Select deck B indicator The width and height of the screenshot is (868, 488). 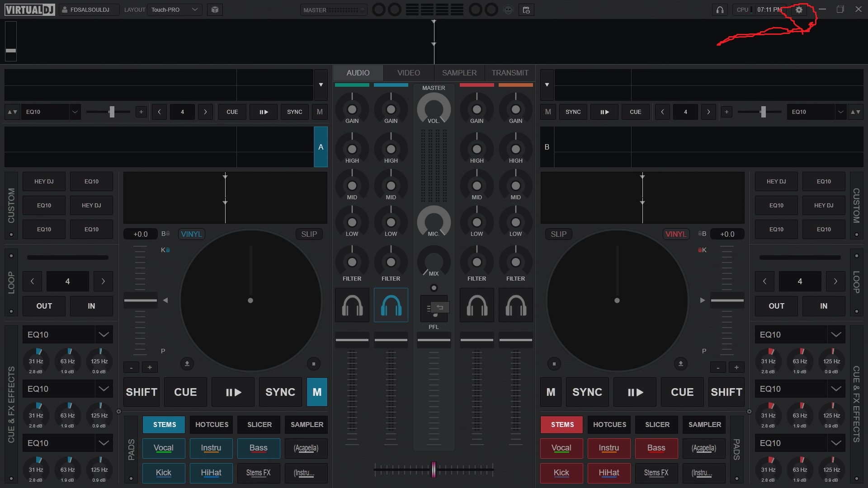pos(547,147)
